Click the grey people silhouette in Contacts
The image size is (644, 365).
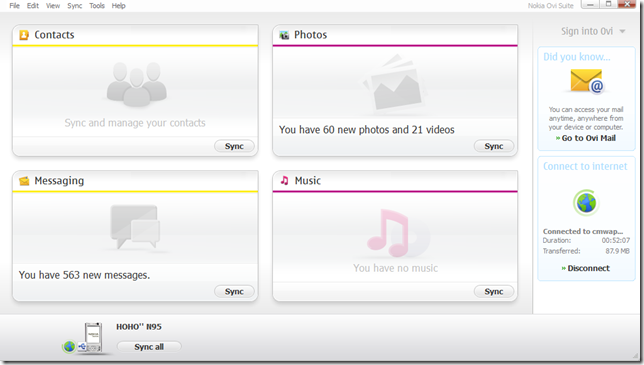point(136,85)
